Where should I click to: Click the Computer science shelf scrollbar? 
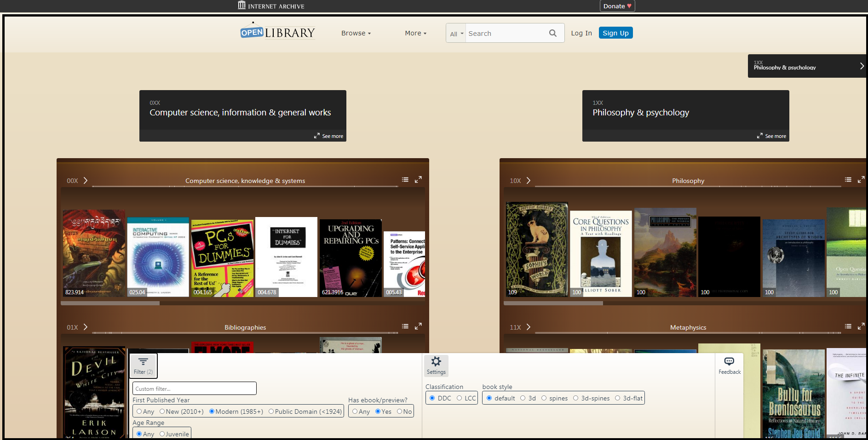(110, 303)
